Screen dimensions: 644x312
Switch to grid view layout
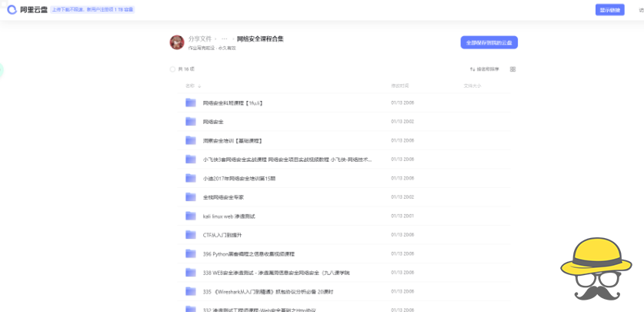512,69
